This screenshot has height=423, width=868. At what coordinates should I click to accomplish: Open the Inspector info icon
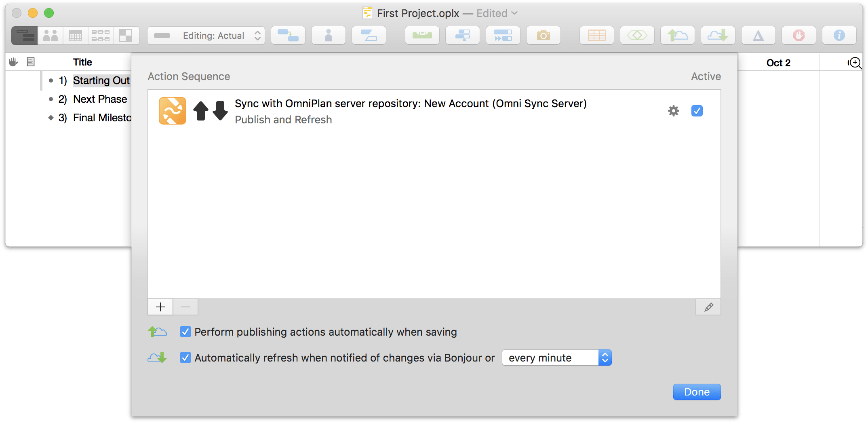(x=839, y=36)
